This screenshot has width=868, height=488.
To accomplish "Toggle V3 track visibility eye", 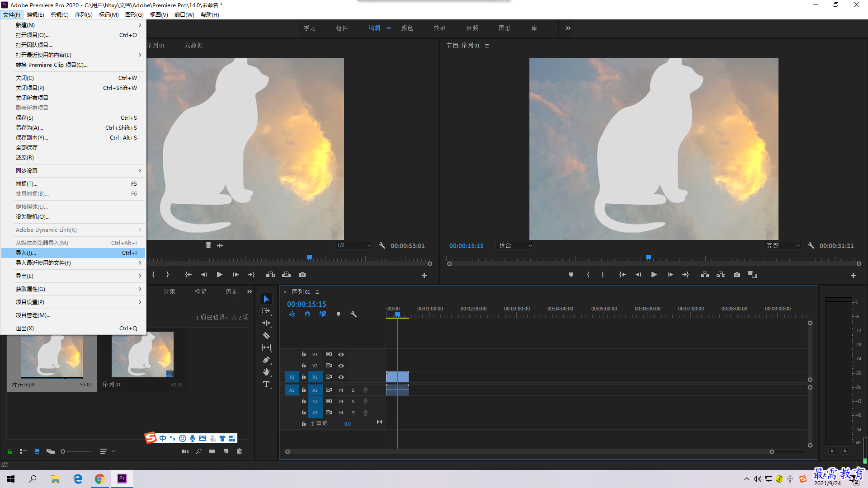I will (x=341, y=354).
